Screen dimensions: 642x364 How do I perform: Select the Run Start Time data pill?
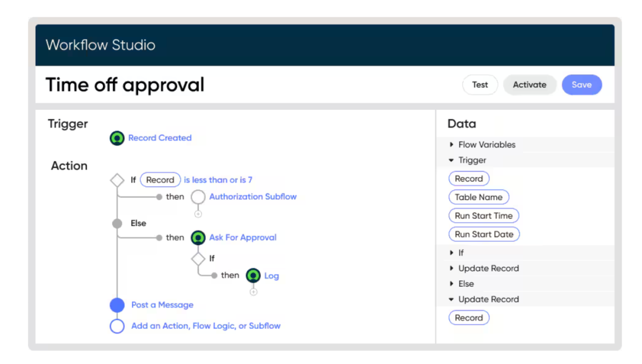coord(483,216)
